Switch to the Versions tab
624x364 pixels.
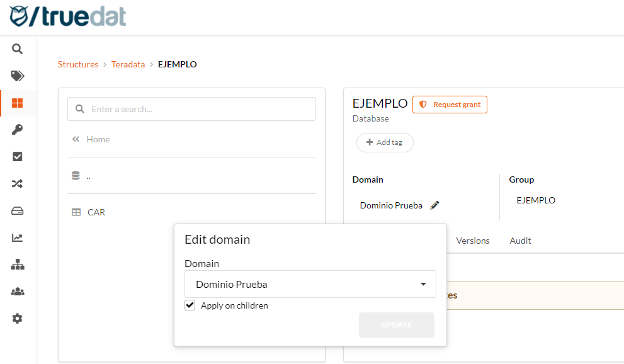point(472,241)
